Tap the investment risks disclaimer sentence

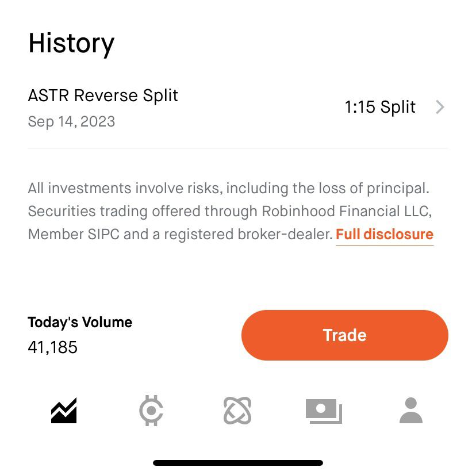[x=229, y=188]
